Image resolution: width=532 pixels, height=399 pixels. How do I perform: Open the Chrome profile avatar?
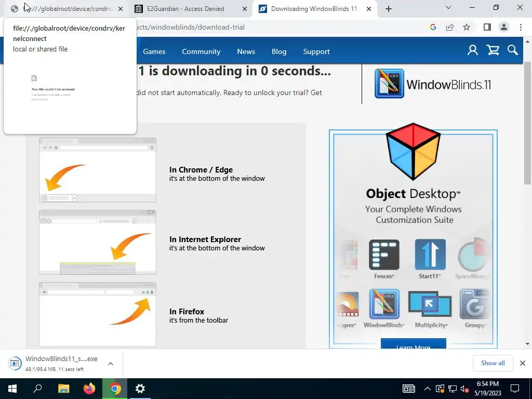click(x=504, y=27)
